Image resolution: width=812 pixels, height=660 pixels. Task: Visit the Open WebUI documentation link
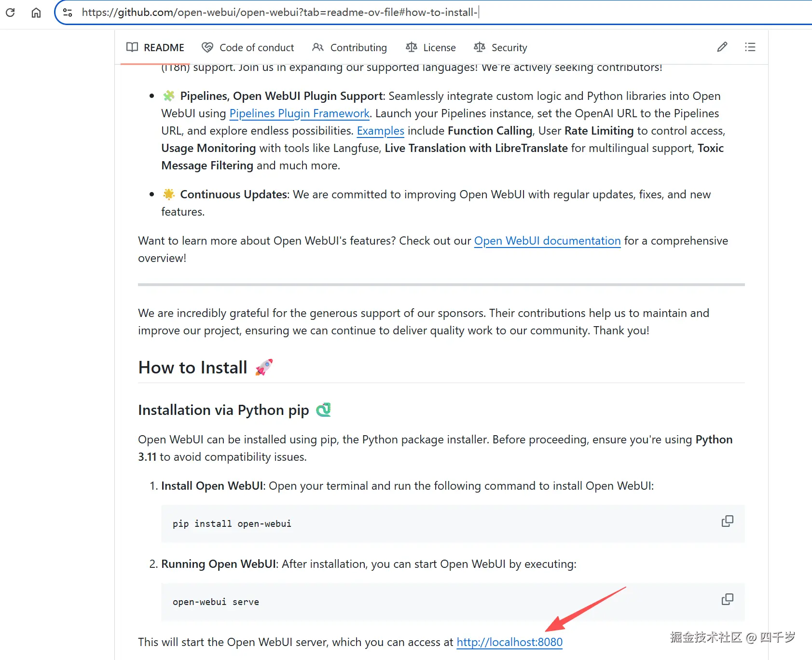pyautogui.click(x=548, y=241)
